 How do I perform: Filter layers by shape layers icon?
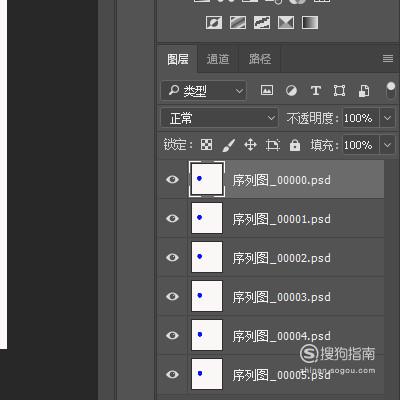339,91
